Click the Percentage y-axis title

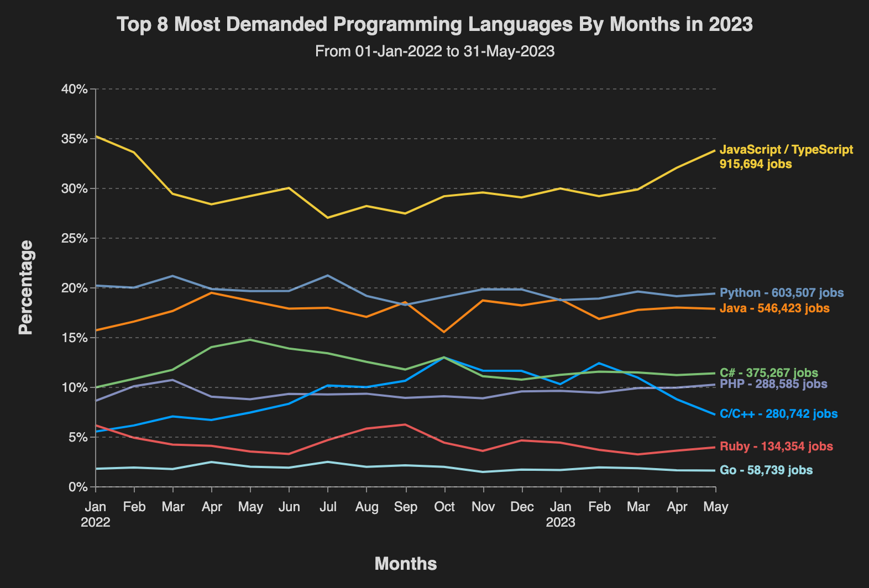tap(25, 288)
